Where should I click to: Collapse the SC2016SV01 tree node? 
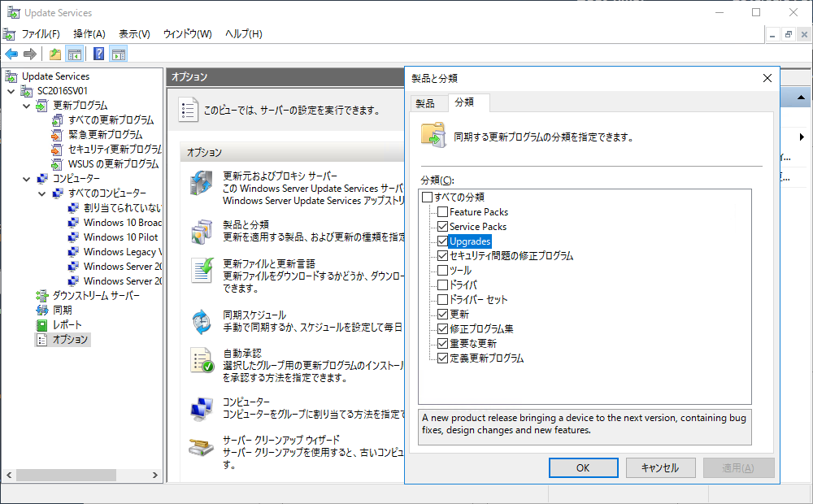coord(11,91)
